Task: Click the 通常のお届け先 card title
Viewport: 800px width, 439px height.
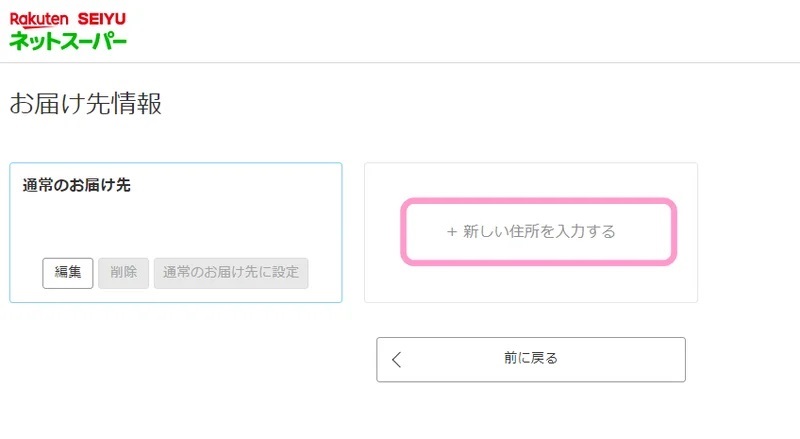Action: [77, 185]
